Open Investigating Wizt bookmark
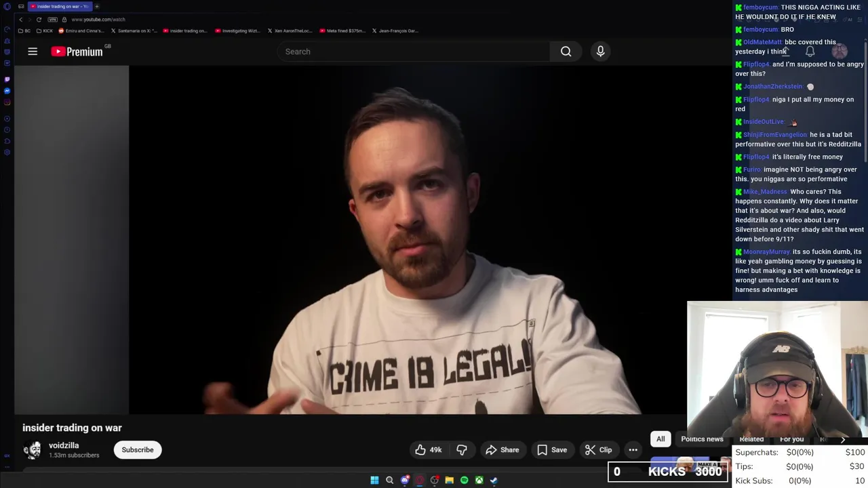Screen dimensions: 868x488 point(237,30)
